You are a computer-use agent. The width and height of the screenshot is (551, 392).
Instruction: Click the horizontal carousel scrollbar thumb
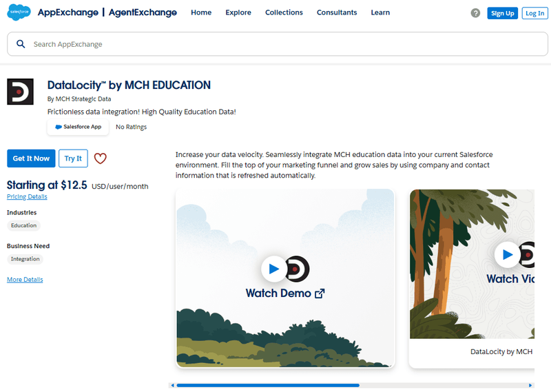pos(268,385)
